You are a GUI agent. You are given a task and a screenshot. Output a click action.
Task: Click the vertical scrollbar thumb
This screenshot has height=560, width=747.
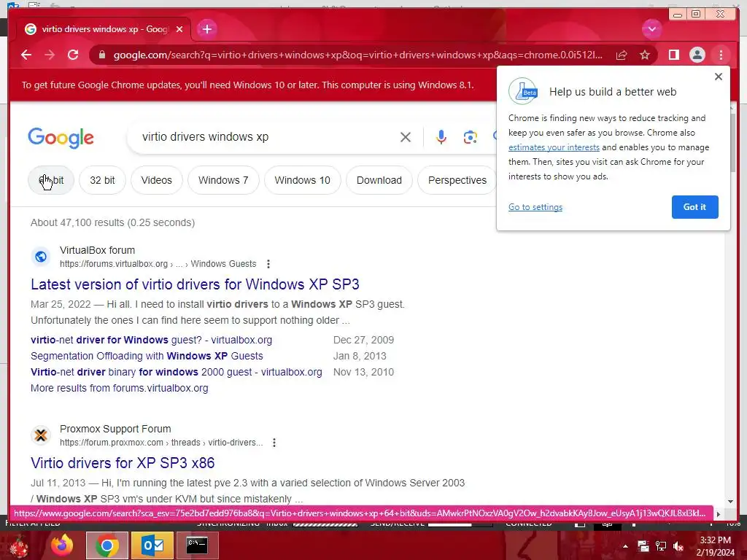[731, 143]
